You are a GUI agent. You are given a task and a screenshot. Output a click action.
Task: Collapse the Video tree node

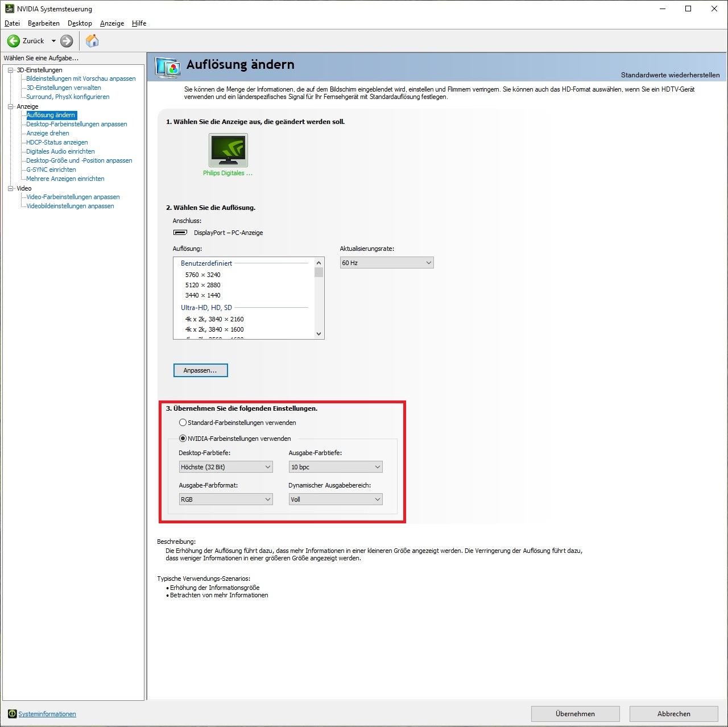[x=10, y=188]
